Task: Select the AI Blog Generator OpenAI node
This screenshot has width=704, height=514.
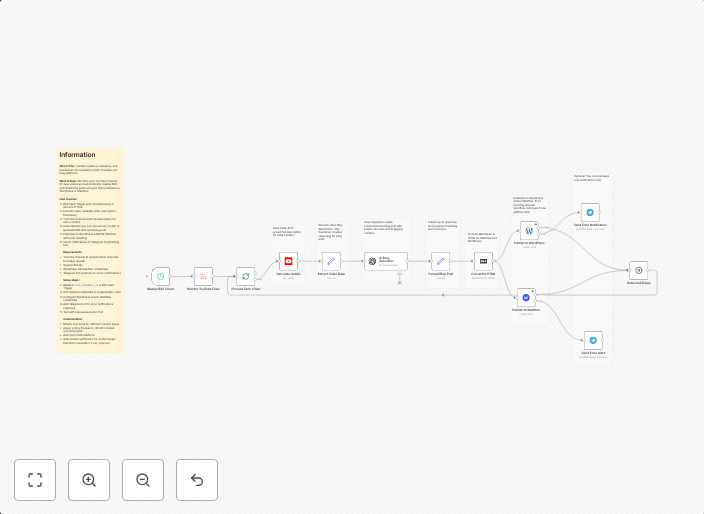Action: pyautogui.click(x=385, y=262)
